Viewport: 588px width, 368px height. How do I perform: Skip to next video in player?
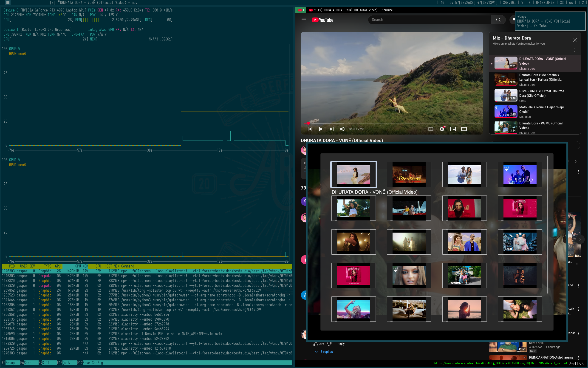click(x=331, y=129)
